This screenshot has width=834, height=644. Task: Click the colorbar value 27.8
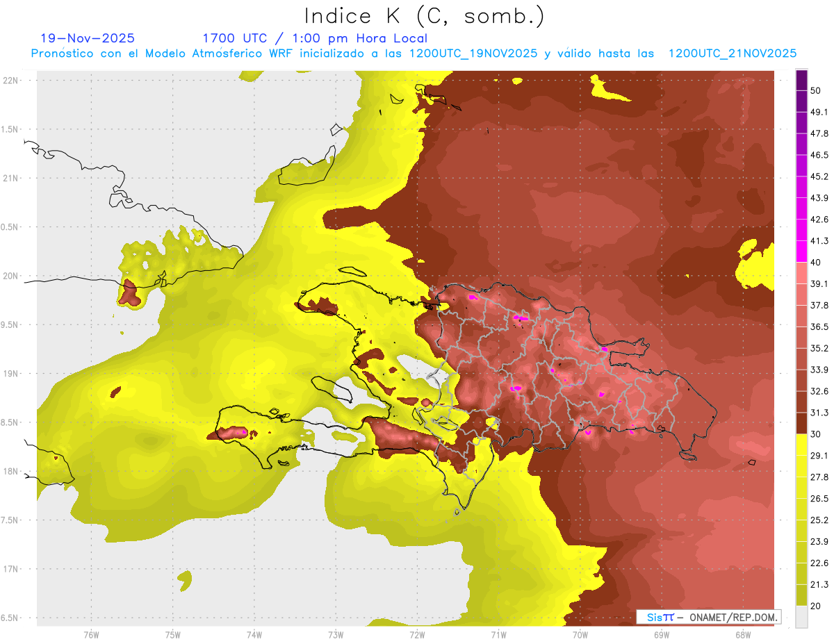(819, 477)
